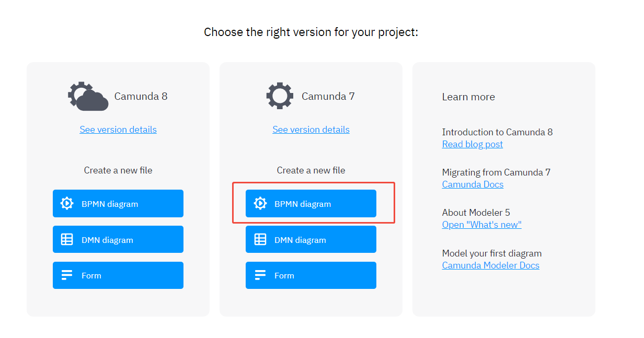Viewport: 644px width, 338px height.
Task: Create a Camunda 7 BPMN diagram
Action: click(x=311, y=203)
